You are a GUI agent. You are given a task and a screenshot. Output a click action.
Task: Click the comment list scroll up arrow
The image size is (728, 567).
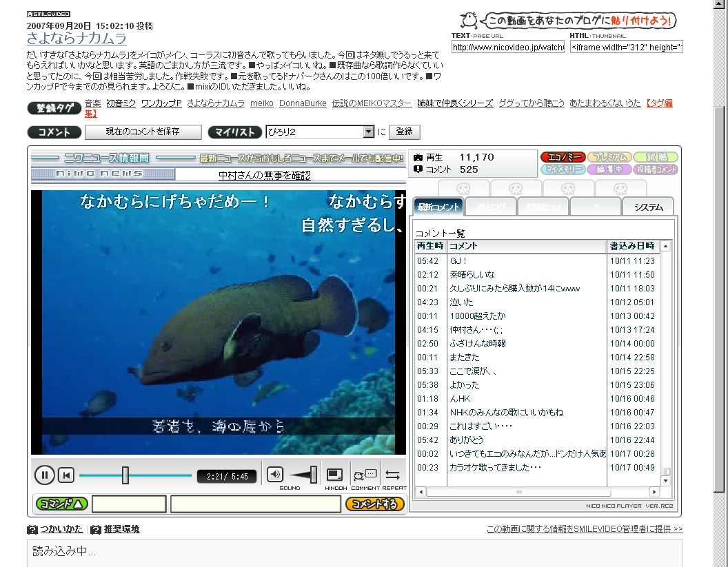coord(665,246)
